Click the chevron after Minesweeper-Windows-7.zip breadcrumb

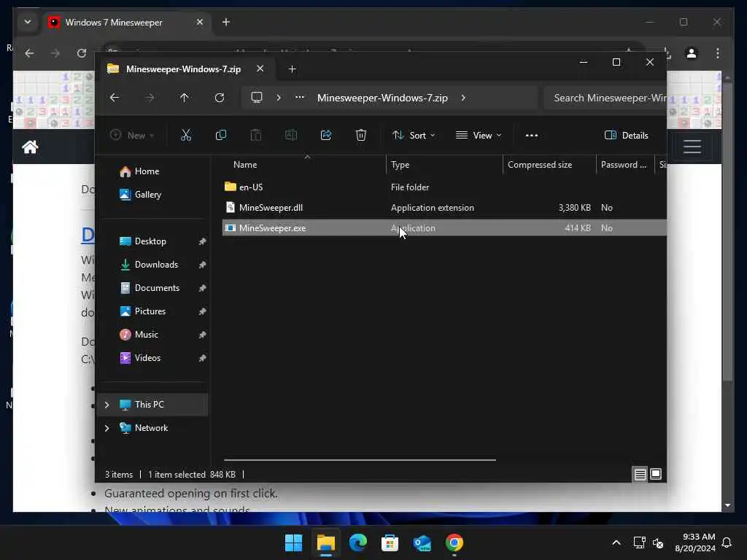tap(463, 98)
